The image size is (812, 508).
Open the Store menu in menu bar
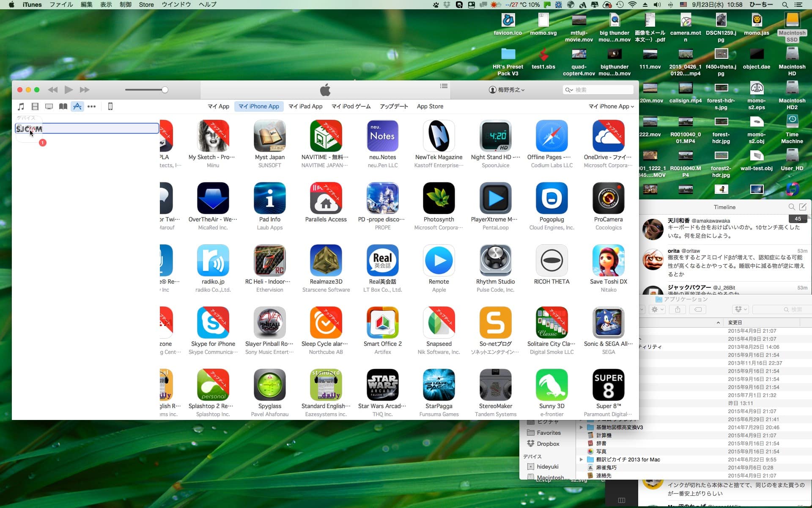(x=146, y=5)
